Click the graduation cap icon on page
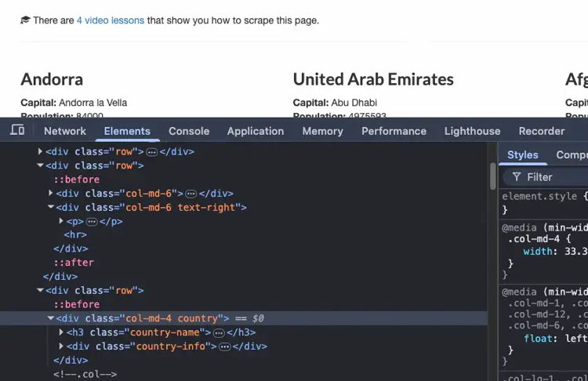 click(25, 20)
